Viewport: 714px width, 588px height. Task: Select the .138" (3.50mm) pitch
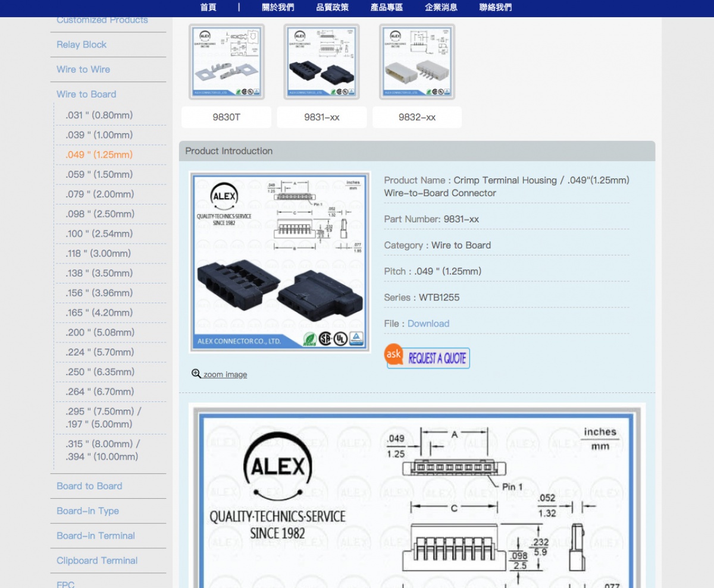(x=99, y=273)
